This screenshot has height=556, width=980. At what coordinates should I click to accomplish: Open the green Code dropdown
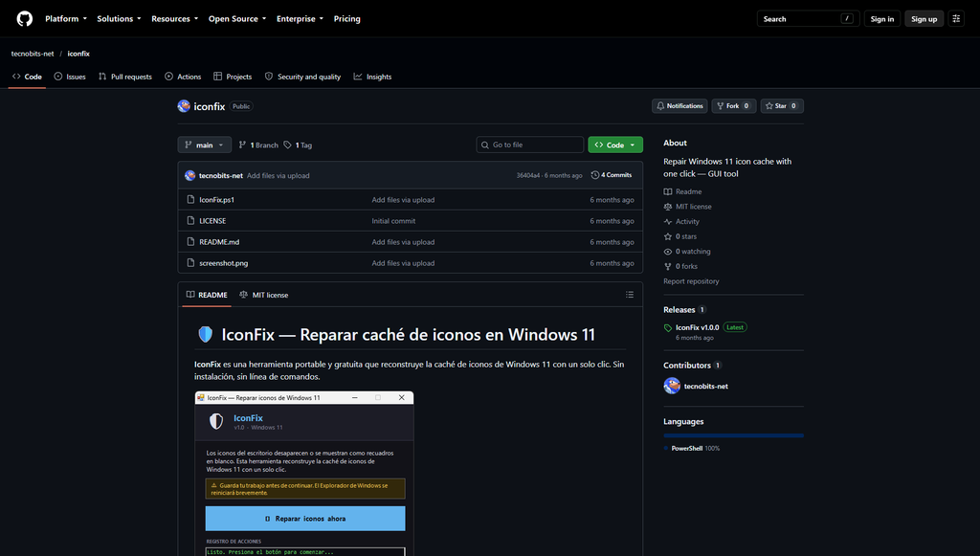[615, 145]
